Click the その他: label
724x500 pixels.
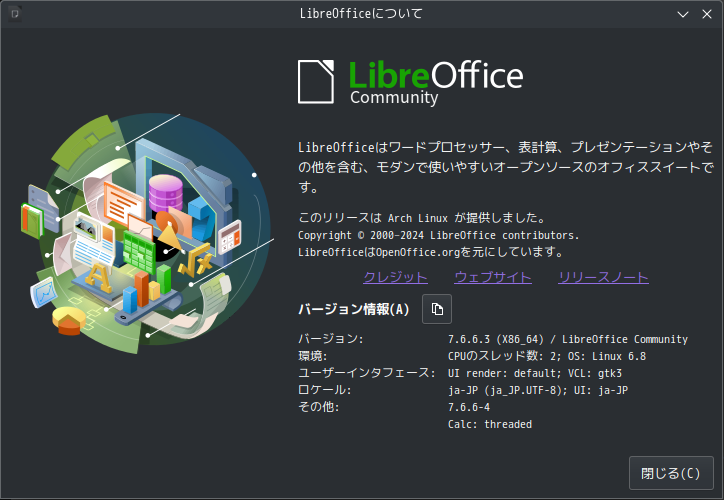(319, 407)
